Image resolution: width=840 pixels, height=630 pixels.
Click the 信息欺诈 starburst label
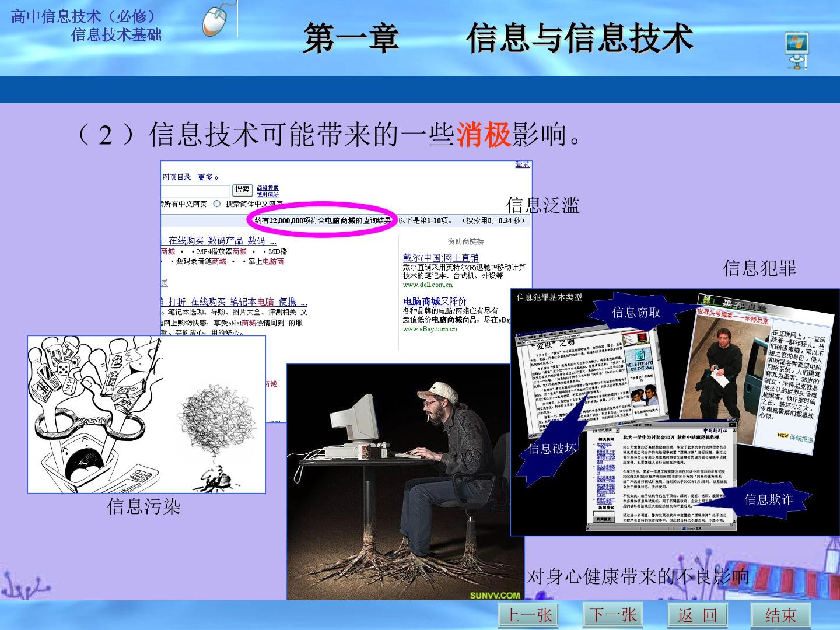click(768, 499)
